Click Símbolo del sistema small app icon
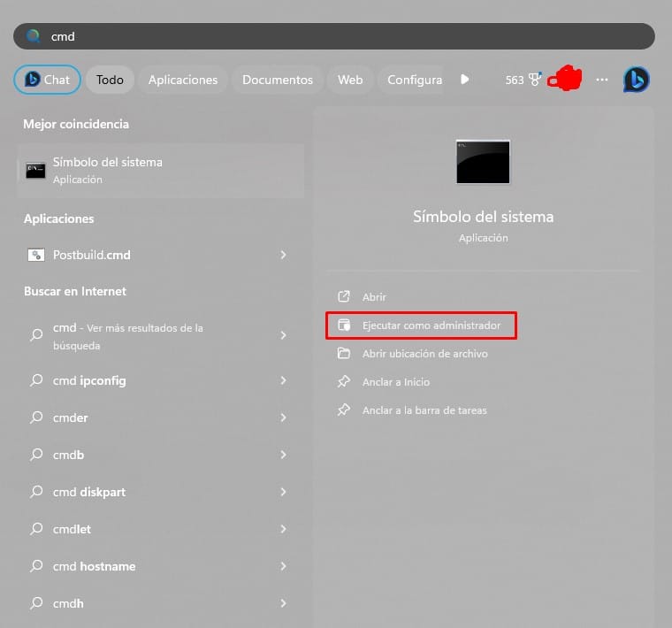 [x=35, y=171]
